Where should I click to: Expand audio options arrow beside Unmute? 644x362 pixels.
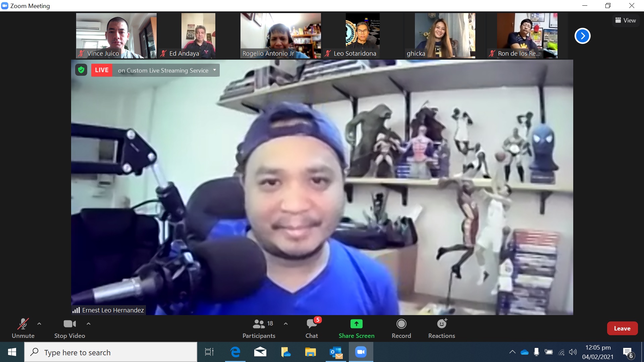[x=39, y=324]
